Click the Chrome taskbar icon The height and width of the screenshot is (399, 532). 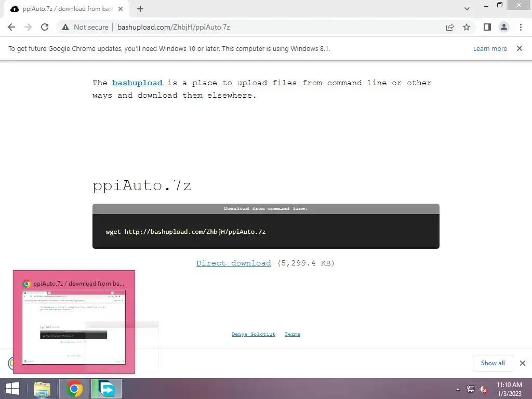click(74, 389)
